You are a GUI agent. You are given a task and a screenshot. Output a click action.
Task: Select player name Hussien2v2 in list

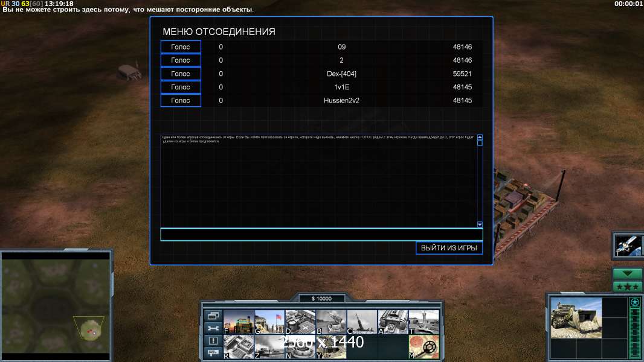(x=341, y=100)
